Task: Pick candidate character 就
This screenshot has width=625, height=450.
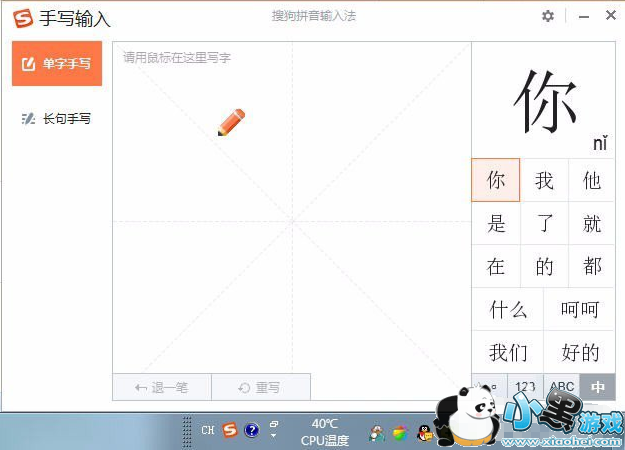Action: point(592,223)
